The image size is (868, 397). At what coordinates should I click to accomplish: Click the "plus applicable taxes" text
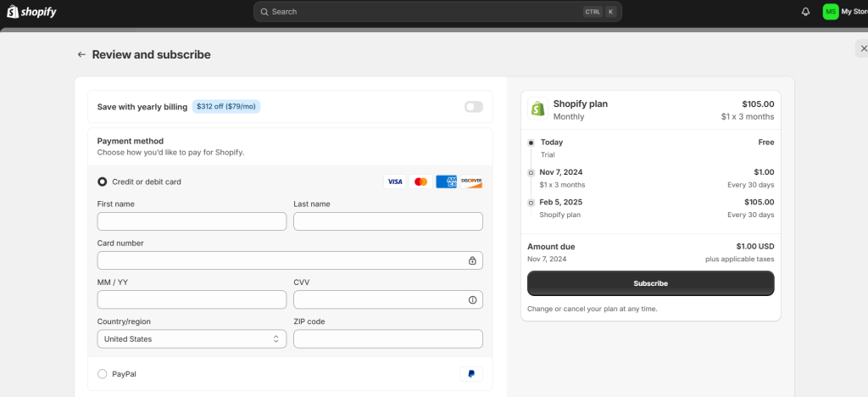pyautogui.click(x=739, y=259)
